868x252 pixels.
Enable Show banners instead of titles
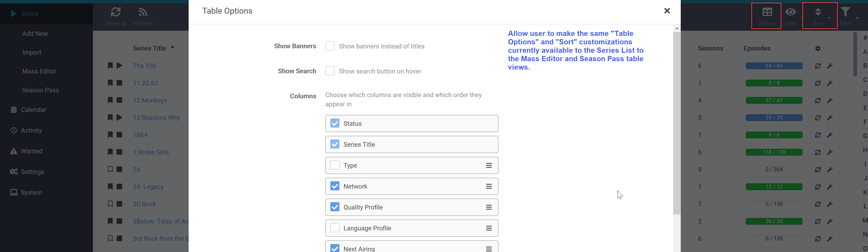point(329,46)
